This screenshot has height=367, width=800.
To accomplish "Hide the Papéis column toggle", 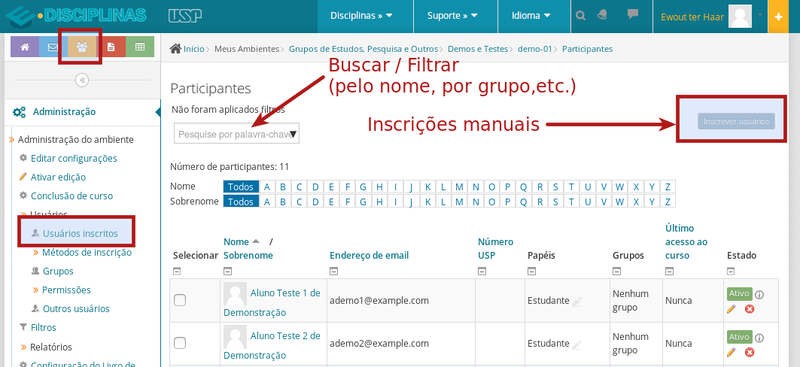I will (532, 272).
